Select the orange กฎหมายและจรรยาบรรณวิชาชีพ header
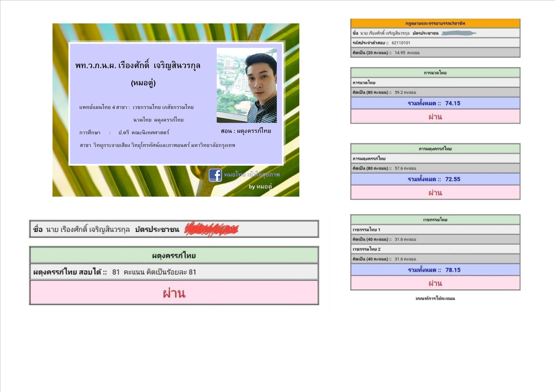The image size is (555, 392). point(435,23)
